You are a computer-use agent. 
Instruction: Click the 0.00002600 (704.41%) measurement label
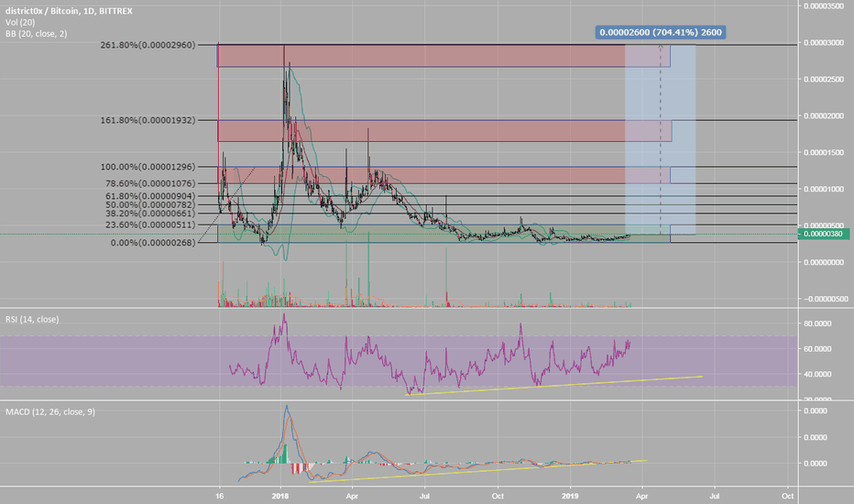pyautogui.click(x=661, y=33)
